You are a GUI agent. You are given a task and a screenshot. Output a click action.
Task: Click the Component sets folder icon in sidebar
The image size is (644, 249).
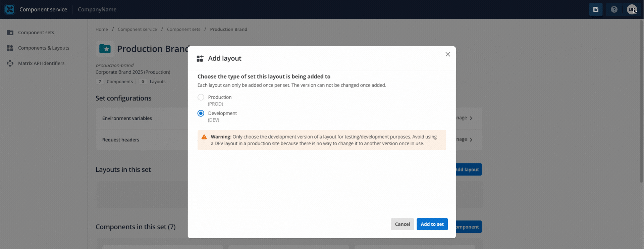[10, 33]
